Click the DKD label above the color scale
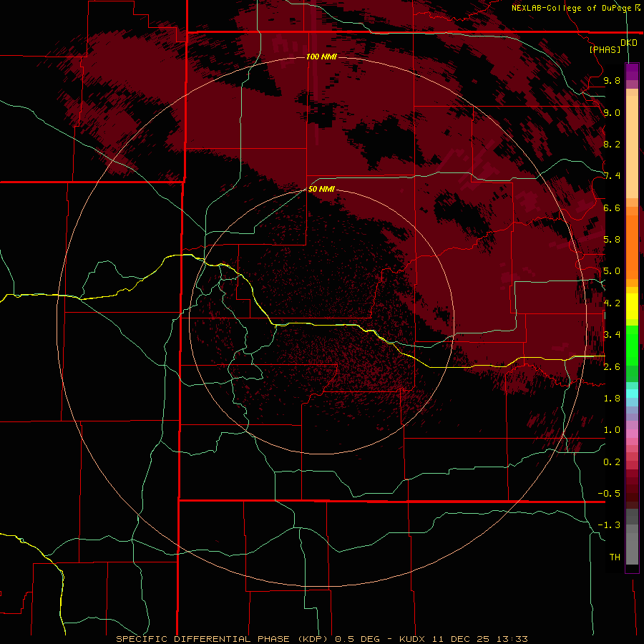The width and height of the screenshot is (644, 644). coord(629,43)
